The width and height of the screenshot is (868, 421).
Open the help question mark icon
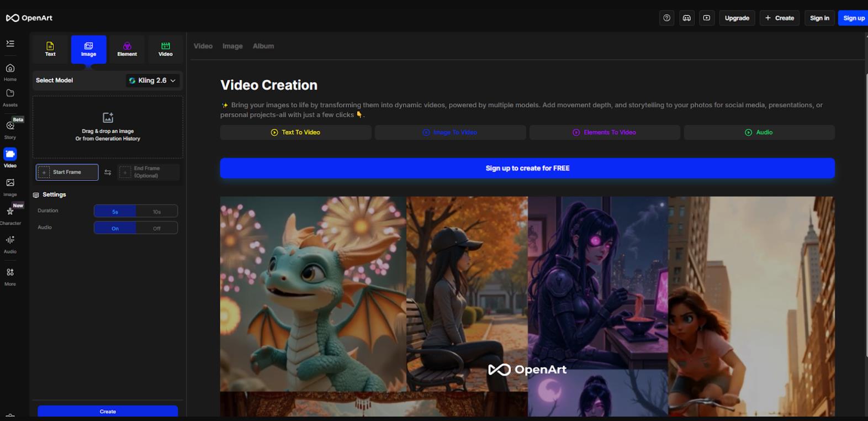pyautogui.click(x=666, y=18)
